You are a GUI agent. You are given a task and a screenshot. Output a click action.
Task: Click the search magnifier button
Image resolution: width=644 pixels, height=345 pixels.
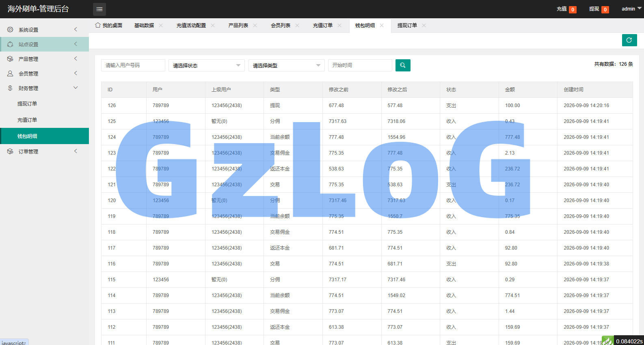click(x=403, y=65)
